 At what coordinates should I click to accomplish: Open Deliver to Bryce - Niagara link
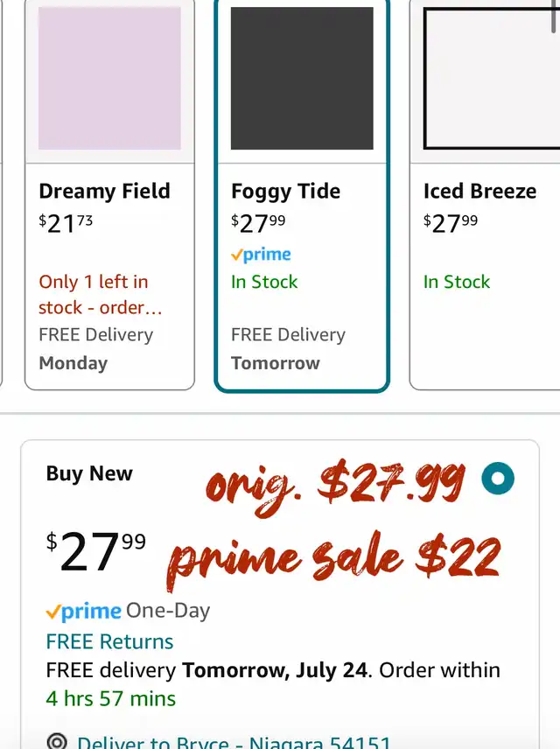point(234,742)
